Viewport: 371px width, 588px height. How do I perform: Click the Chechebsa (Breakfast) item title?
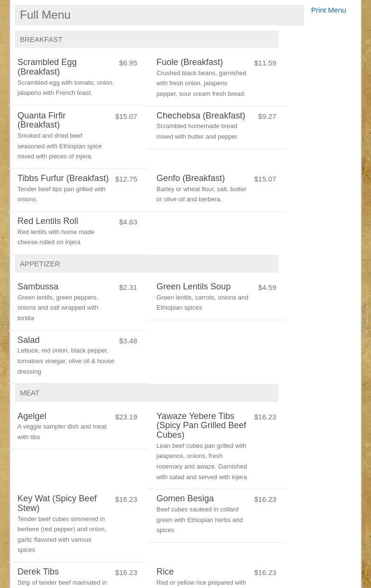click(200, 116)
